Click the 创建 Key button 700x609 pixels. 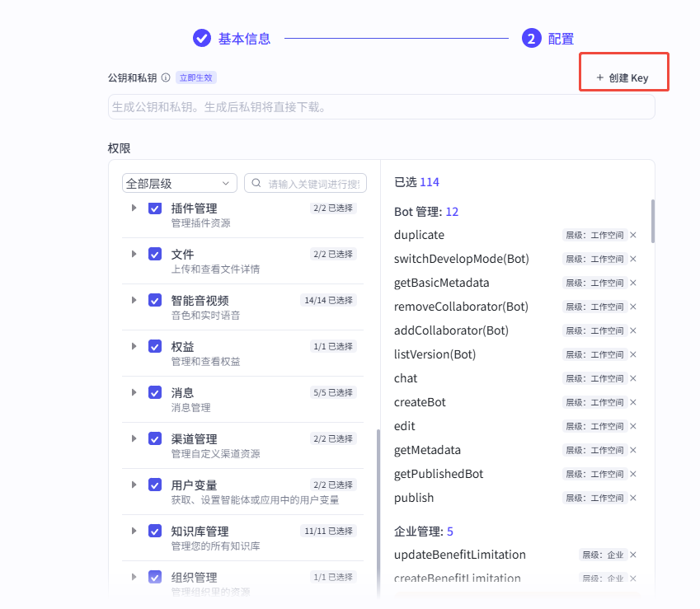[x=622, y=78]
